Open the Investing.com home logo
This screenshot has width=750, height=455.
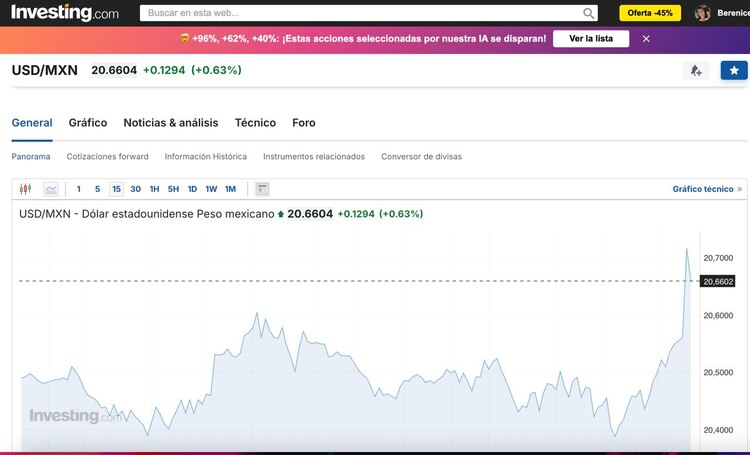(x=65, y=13)
